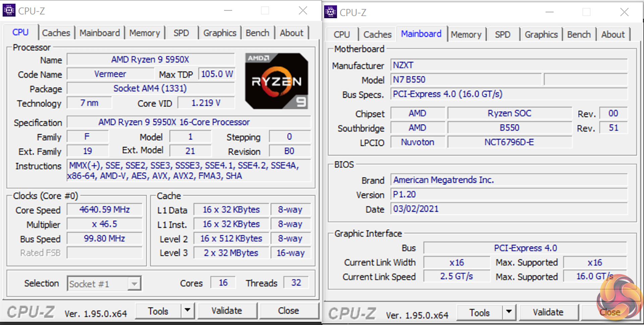Click the motherboard Model value N7 B550

[x=466, y=79]
